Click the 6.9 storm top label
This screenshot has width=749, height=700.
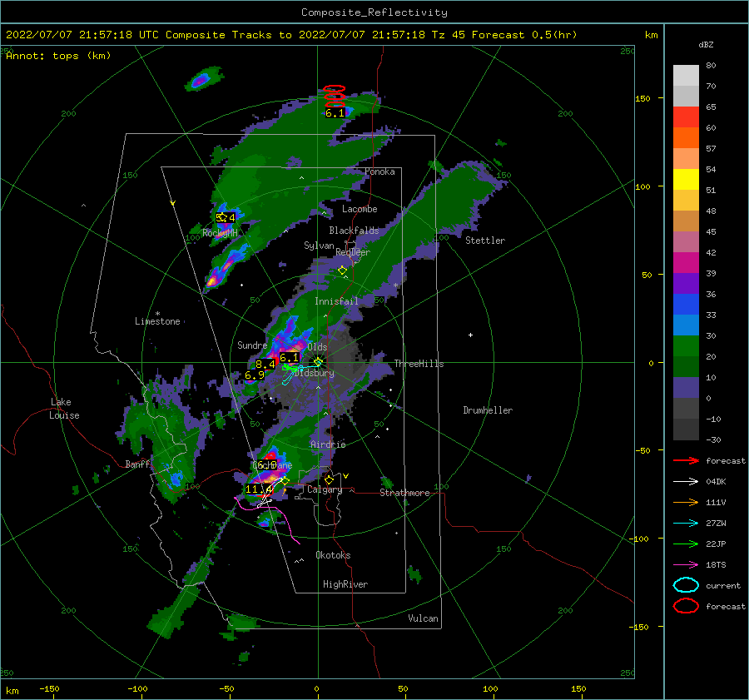coord(254,375)
